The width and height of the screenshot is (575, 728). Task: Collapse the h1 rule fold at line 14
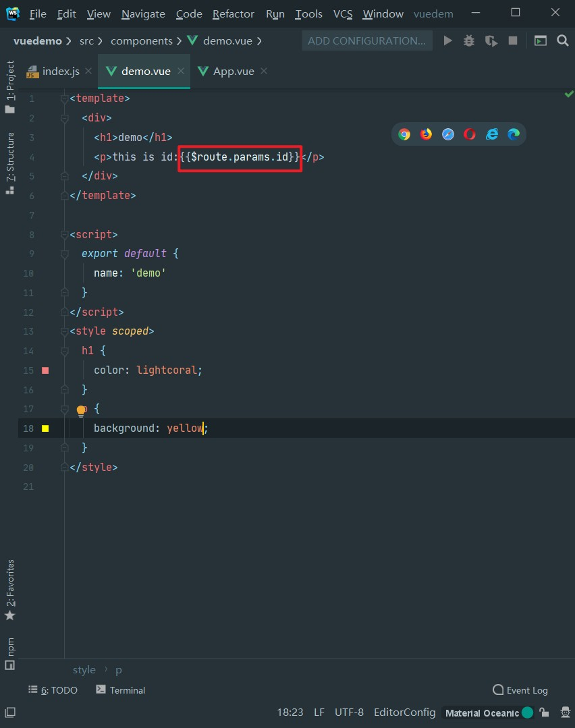tap(65, 351)
